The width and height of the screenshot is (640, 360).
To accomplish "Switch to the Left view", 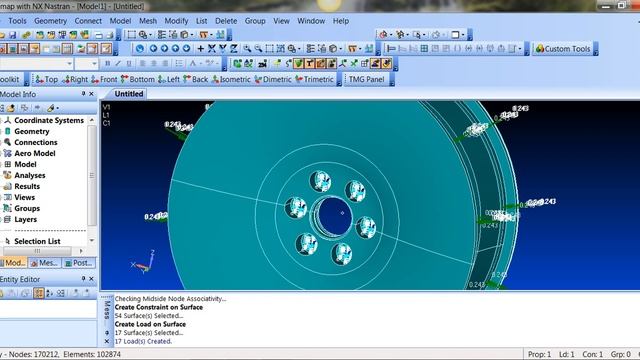I will pos(169,79).
